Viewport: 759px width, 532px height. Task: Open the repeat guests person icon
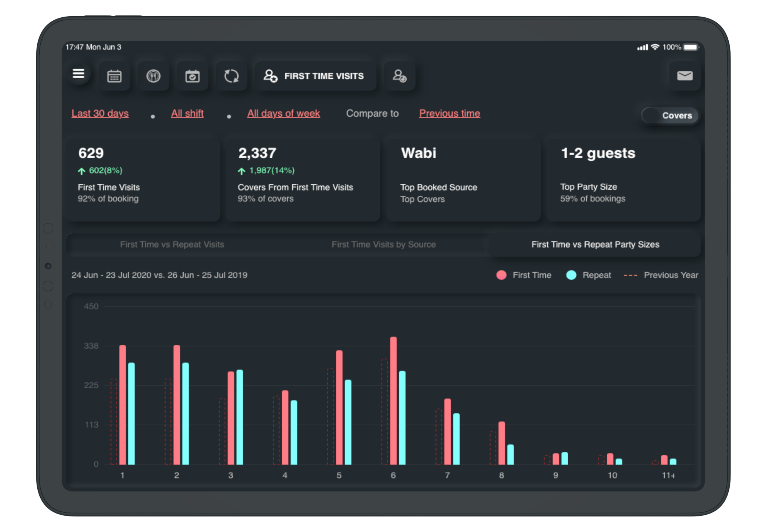pos(400,76)
